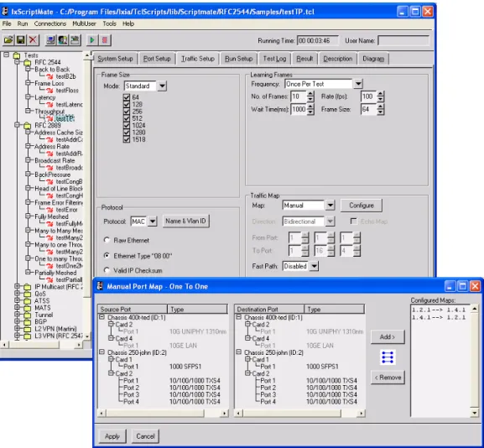Click IxScriptMate title bar app icon
Viewport: 484px width, 448px height.
pyautogui.click(x=5, y=12)
